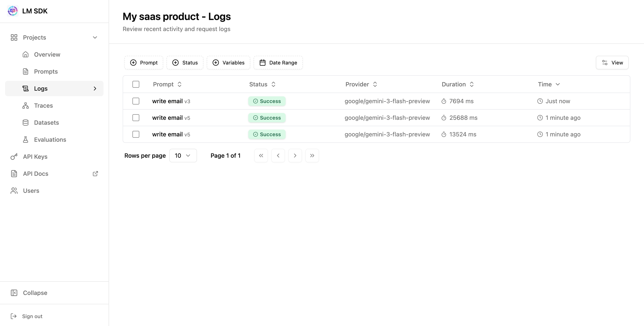Select the Evaluations flask icon
The image size is (644, 326).
(x=26, y=139)
